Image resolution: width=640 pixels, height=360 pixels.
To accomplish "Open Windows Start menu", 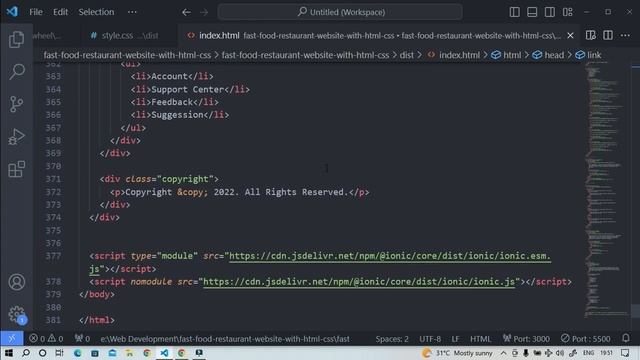I will point(8,353).
